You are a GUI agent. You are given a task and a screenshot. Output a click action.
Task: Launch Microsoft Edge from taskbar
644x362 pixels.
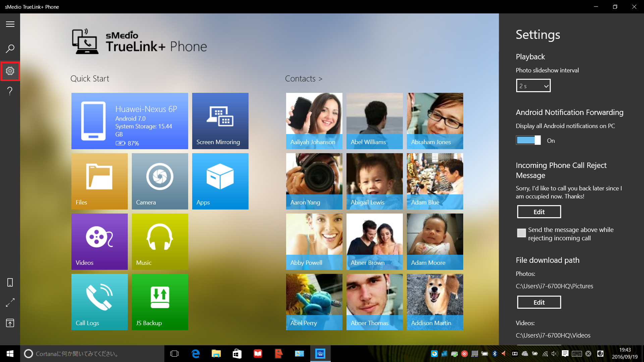click(x=196, y=354)
